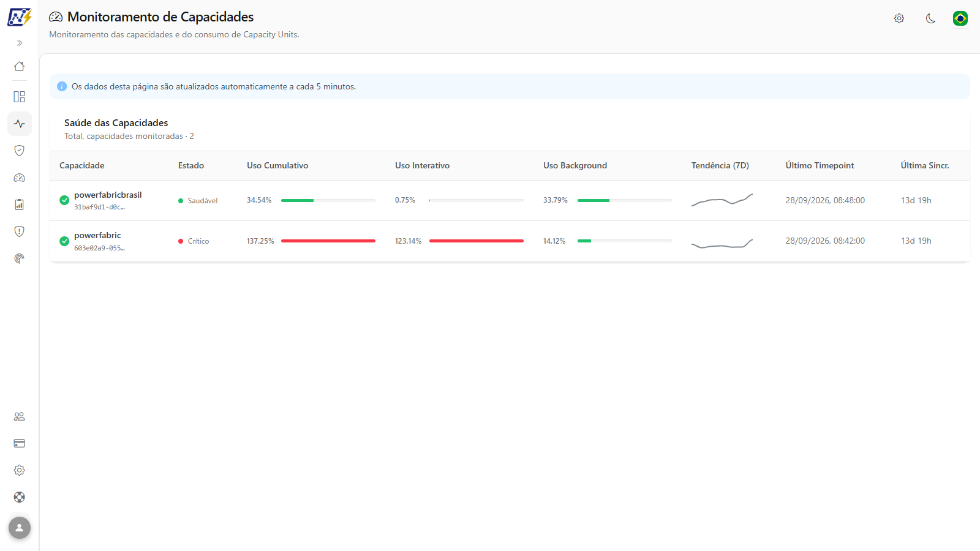Image resolution: width=980 pixels, height=551 pixels.
Task: Click the powerfabric 7-day trend sparkline
Action: tap(722, 243)
